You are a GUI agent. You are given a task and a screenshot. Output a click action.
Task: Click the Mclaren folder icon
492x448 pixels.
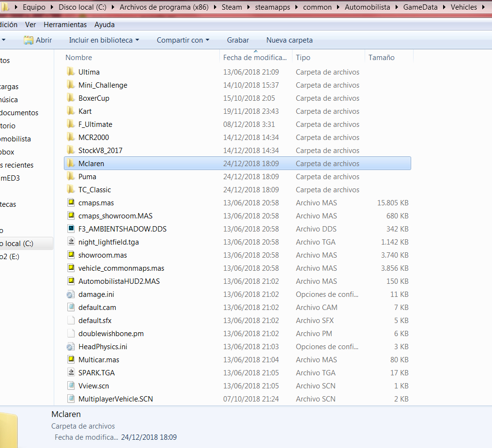pos(70,164)
